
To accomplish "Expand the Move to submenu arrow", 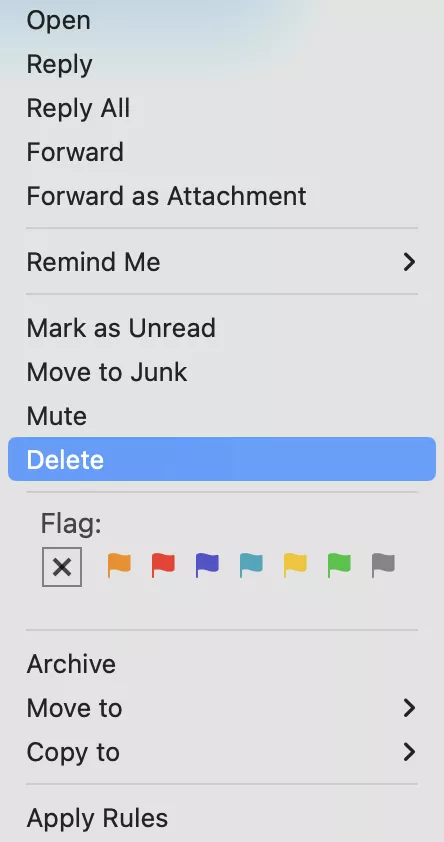I will tap(410, 708).
